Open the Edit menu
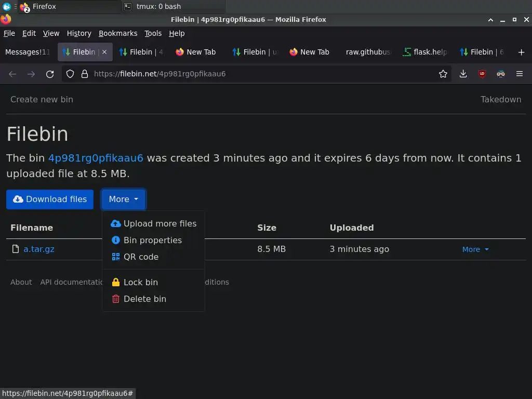Screen dimensions: 532x399 click(x=29, y=33)
